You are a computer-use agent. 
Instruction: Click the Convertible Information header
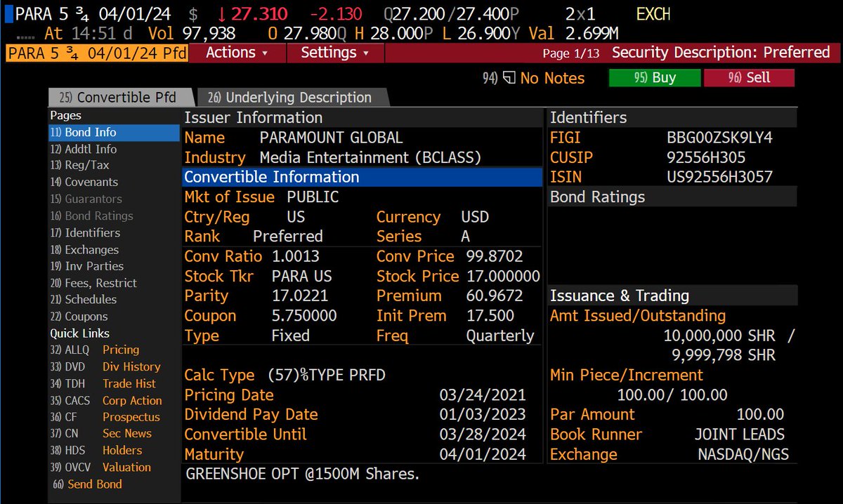[x=362, y=177]
